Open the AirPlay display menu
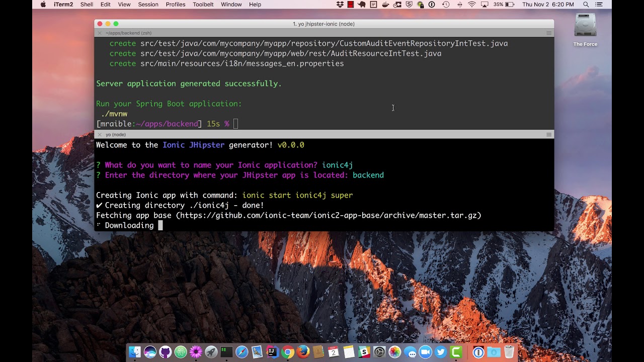Image resolution: width=644 pixels, height=362 pixels. pos(485,5)
